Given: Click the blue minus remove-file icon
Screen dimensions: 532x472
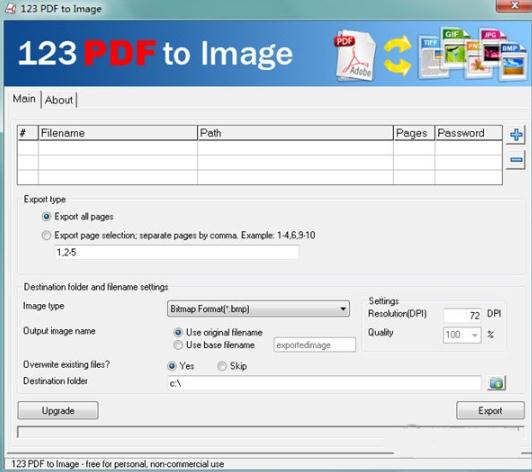Looking at the screenshot, I should [x=516, y=159].
